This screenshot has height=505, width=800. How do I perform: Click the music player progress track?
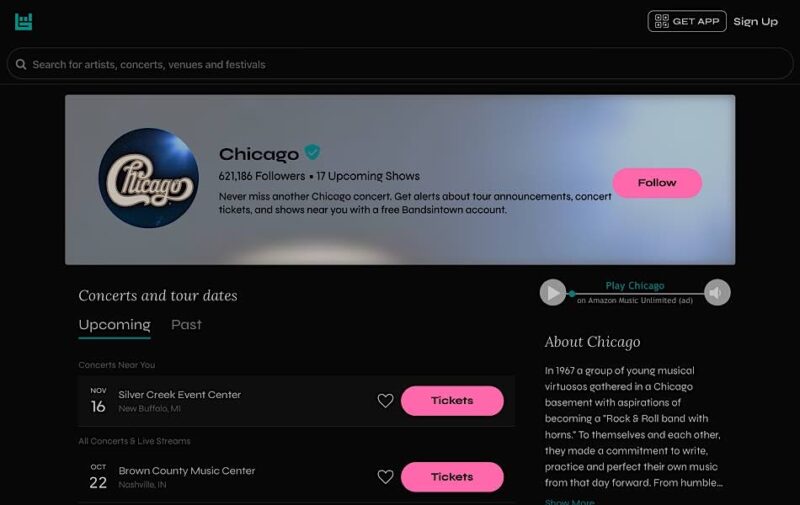point(635,294)
